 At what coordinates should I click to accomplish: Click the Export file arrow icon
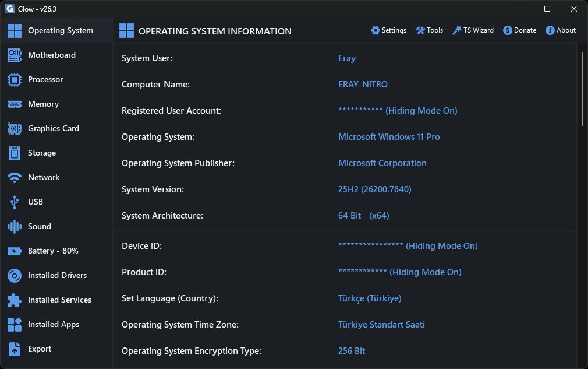point(14,349)
